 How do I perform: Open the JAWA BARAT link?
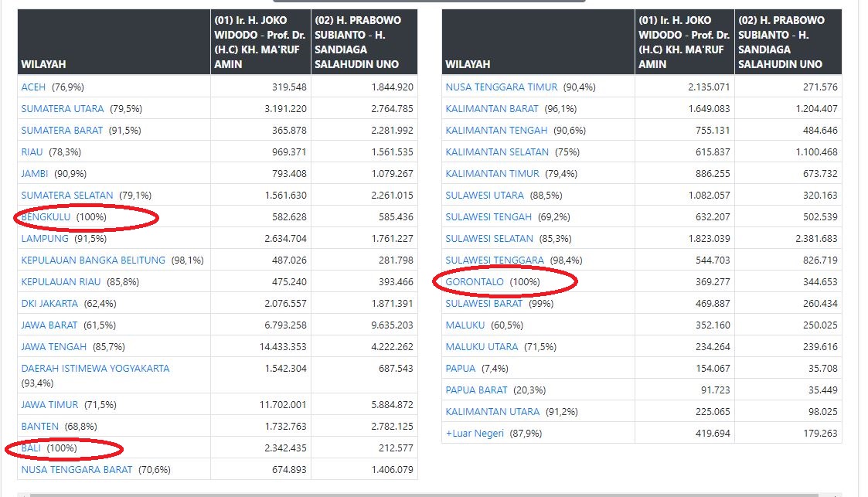pos(49,325)
